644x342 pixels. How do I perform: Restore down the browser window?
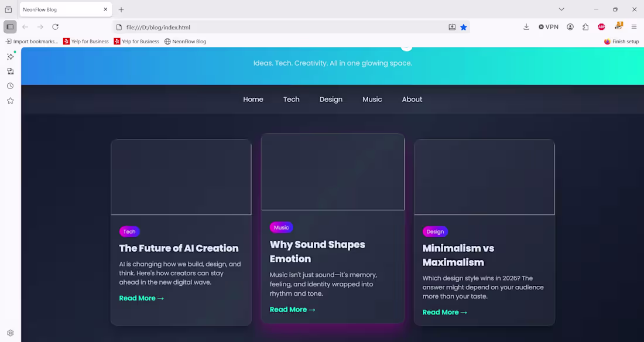click(615, 9)
